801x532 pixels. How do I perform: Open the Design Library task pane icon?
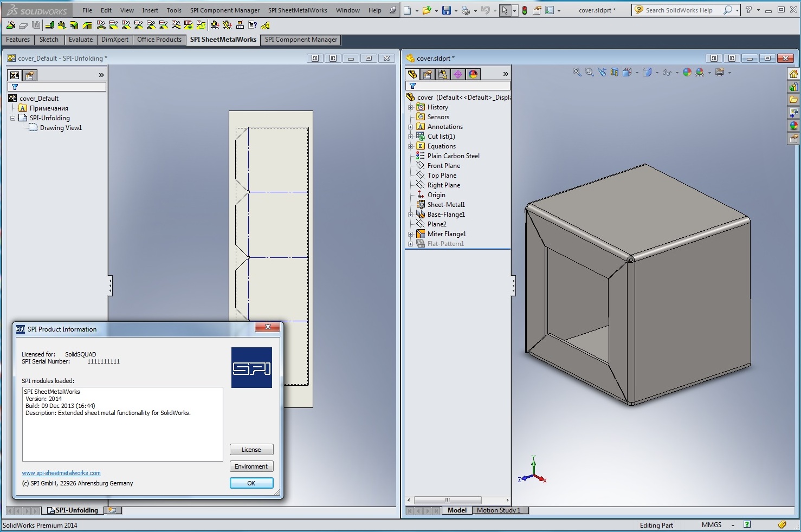point(793,87)
